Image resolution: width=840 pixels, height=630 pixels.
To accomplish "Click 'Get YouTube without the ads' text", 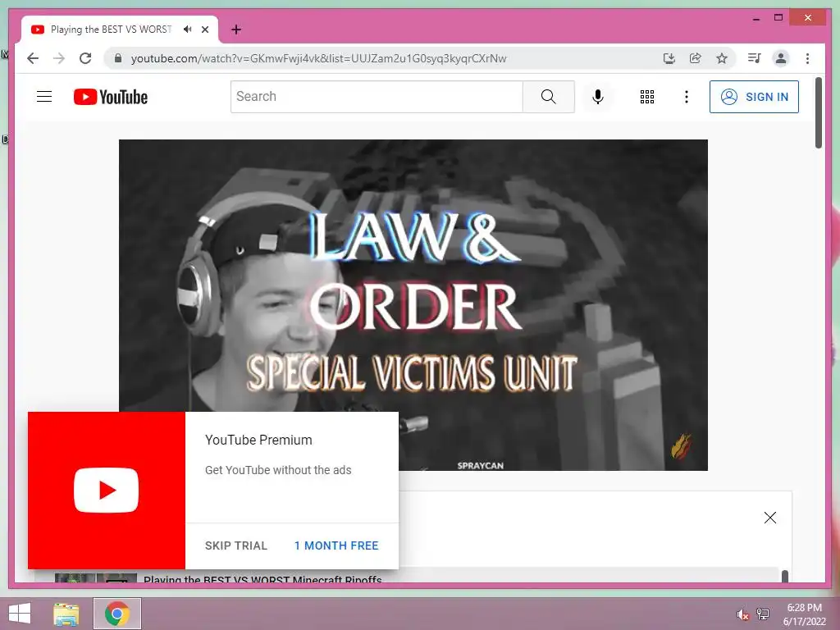I will pyautogui.click(x=278, y=470).
